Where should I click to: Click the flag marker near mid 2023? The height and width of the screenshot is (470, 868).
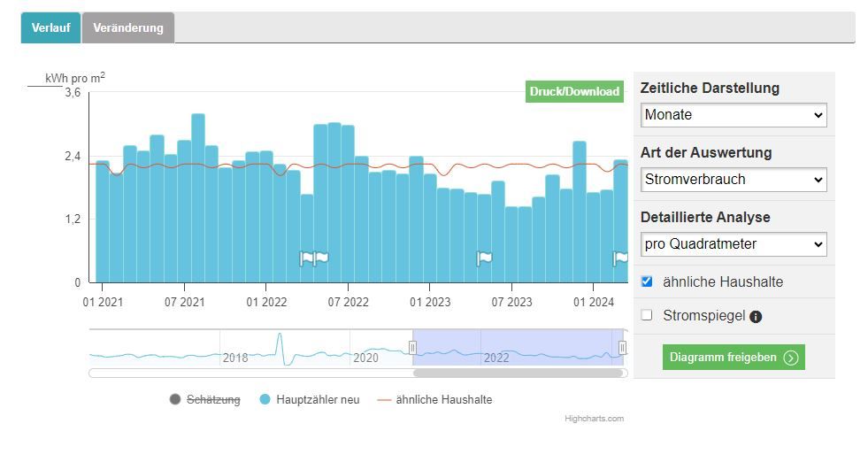pyautogui.click(x=484, y=258)
